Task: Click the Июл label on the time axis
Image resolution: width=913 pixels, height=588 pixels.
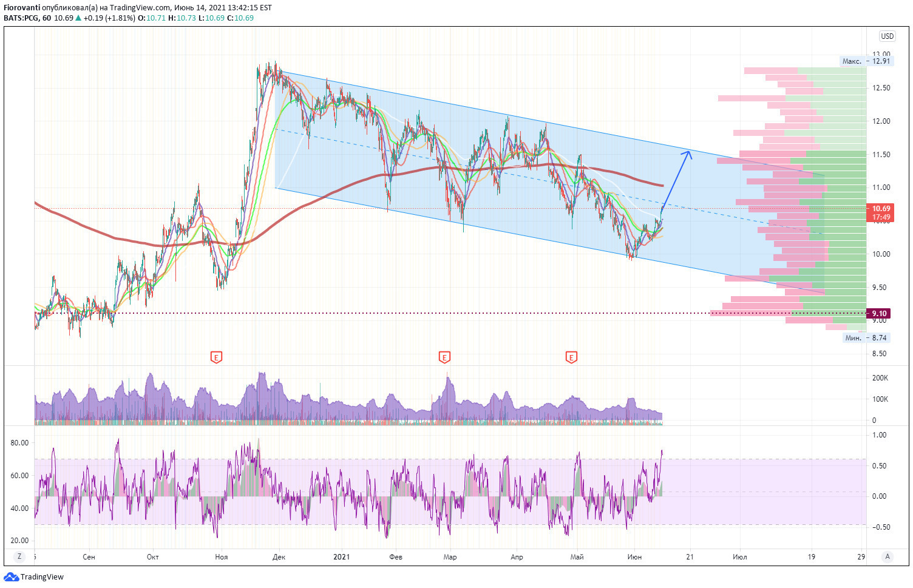Action: tap(739, 557)
